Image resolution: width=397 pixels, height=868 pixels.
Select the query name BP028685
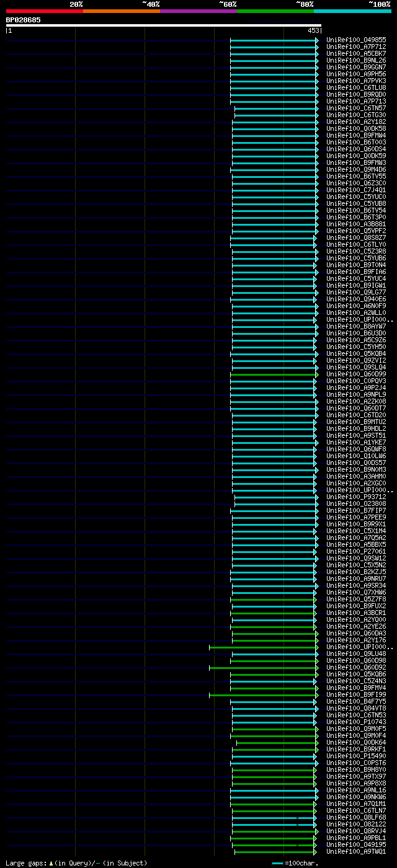(24, 20)
